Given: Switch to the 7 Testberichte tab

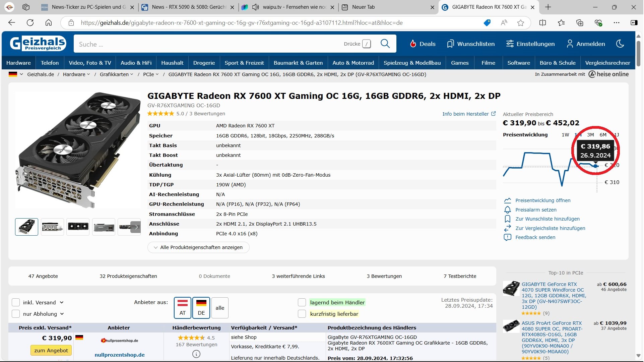Looking at the screenshot, I should [x=460, y=276].
